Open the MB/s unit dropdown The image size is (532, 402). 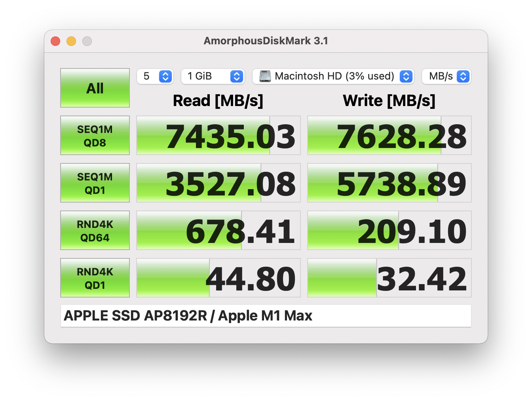click(446, 76)
